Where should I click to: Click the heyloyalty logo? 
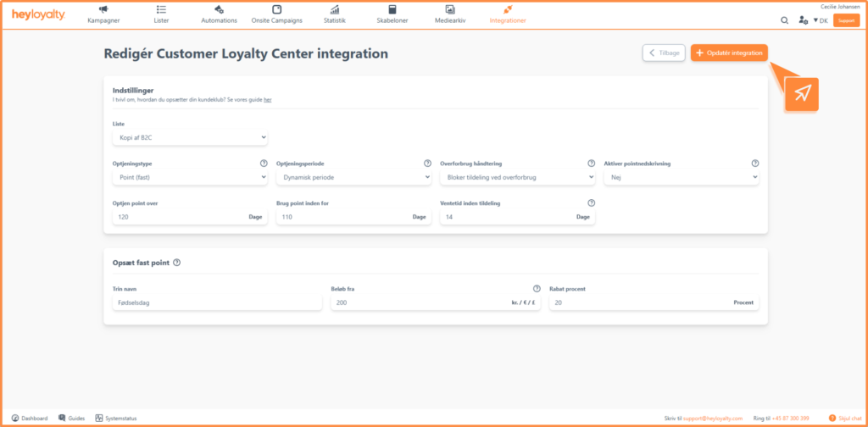coord(38,14)
